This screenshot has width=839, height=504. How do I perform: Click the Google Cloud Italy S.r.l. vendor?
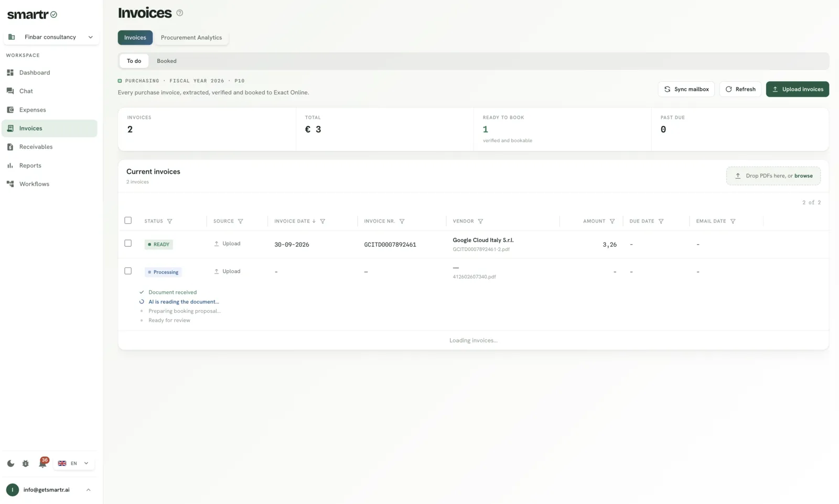[483, 240]
